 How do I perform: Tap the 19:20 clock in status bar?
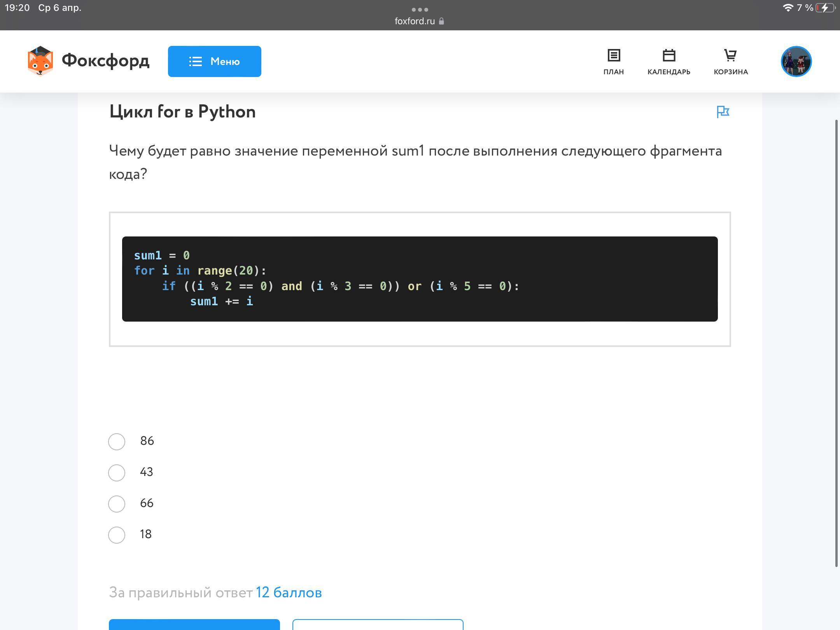coord(17,8)
